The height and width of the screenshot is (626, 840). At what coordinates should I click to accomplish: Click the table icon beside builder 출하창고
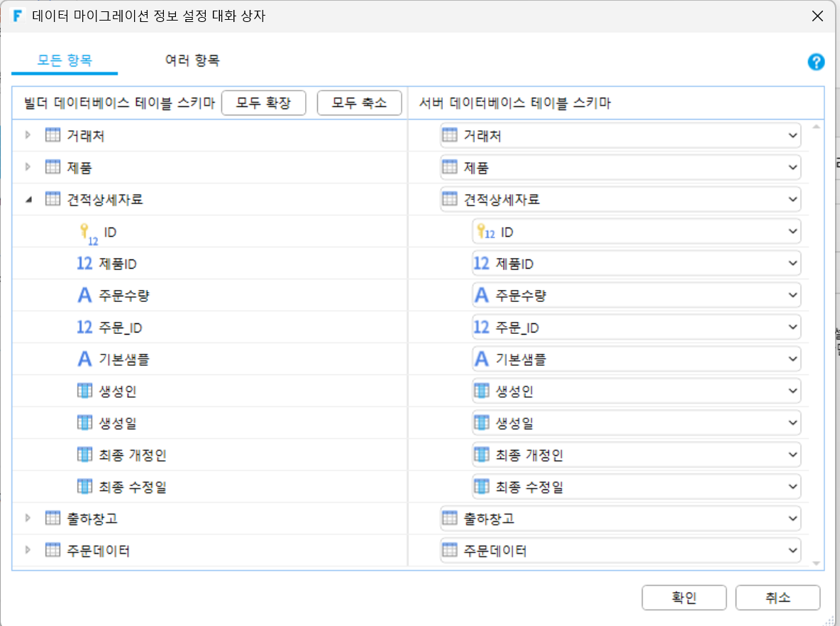(52, 518)
